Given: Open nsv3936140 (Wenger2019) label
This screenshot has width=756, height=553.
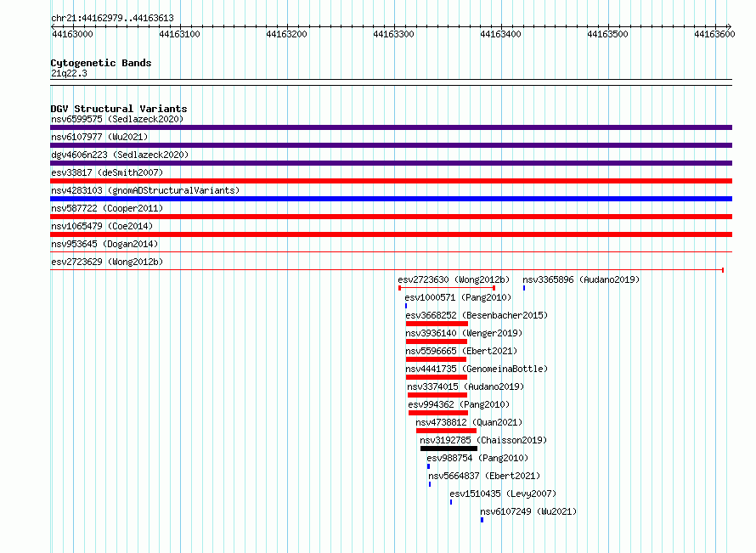Looking at the screenshot, I should click(x=464, y=333).
